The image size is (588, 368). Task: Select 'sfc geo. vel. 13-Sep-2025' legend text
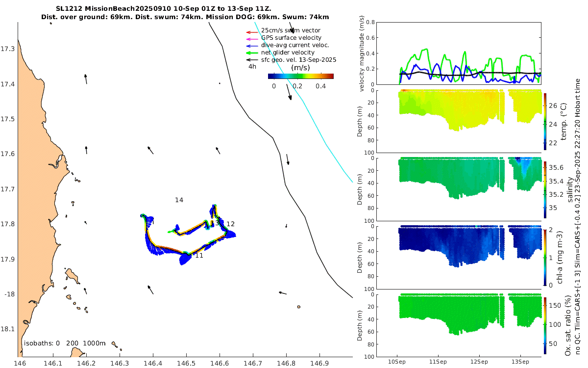click(298, 60)
